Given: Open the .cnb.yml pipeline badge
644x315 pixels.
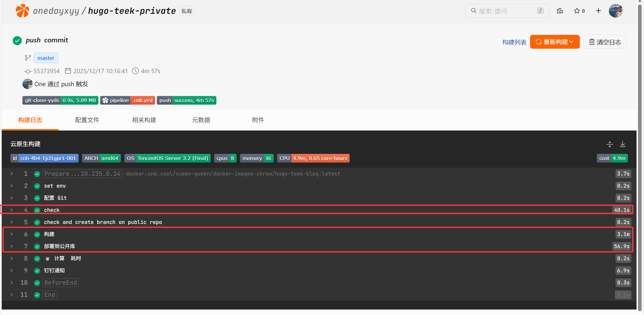Looking at the screenshot, I should coord(142,100).
